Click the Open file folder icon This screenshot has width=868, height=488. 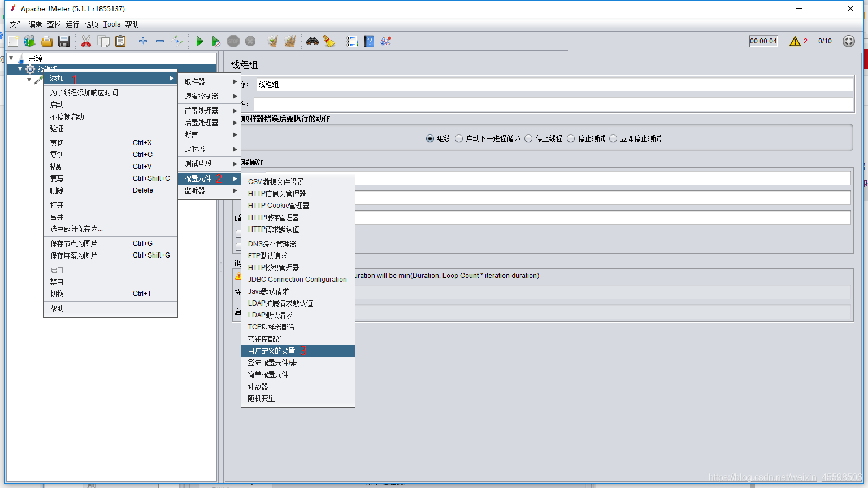tap(47, 41)
